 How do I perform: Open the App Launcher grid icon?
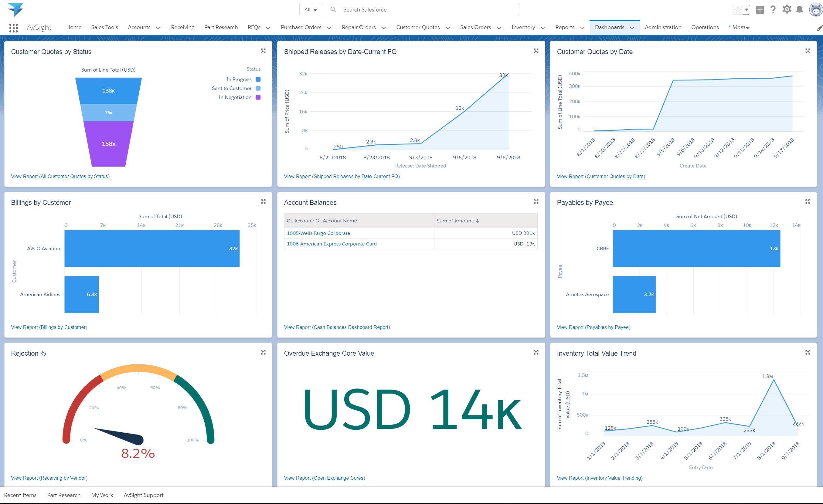tap(13, 28)
